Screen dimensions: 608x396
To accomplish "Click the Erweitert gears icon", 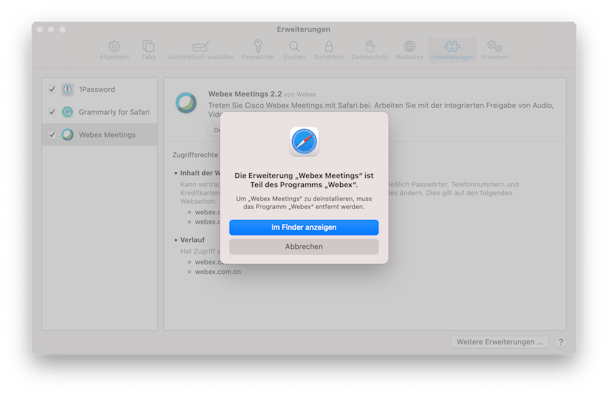I will (494, 47).
